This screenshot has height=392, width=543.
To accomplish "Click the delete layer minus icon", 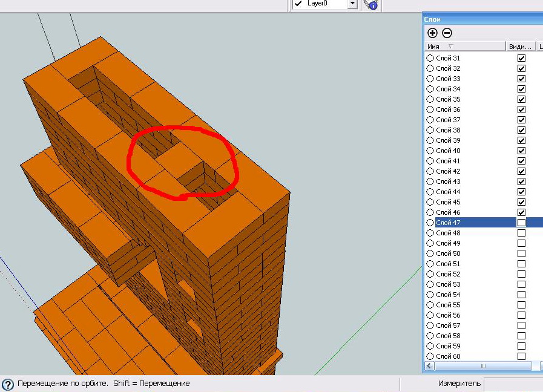I will [447, 33].
